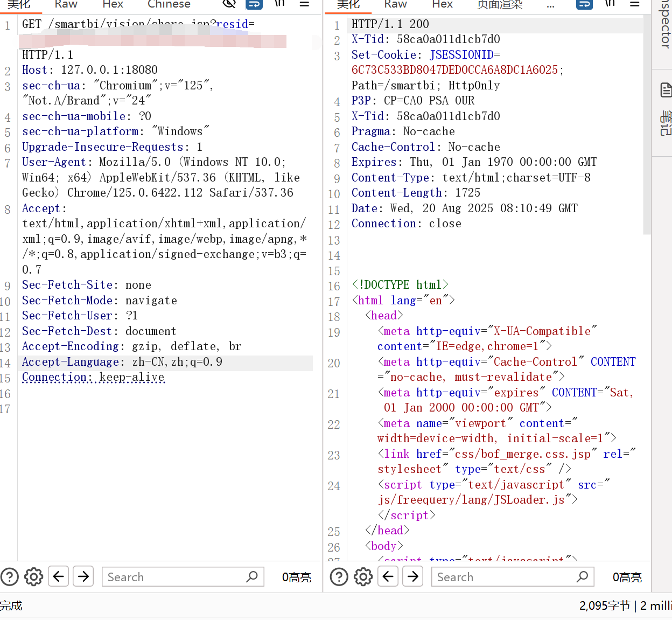Screen dimensions: 672x620
Task: Click the Accept-Language header line
Action: tap(122, 362)
